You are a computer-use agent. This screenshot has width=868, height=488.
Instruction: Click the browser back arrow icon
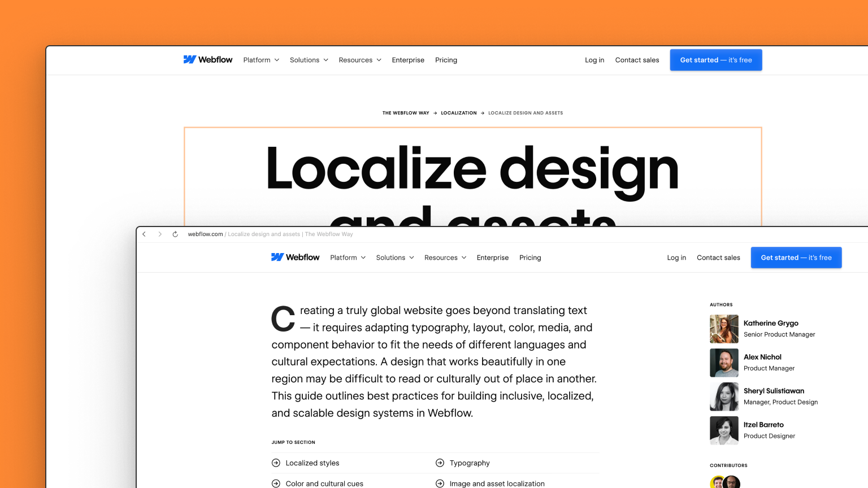pos(144,234)
